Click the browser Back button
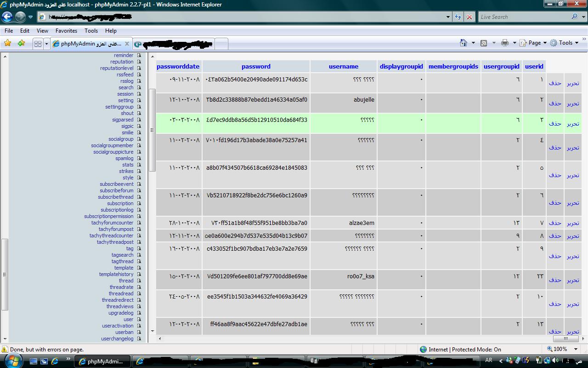 coord(7,17)
